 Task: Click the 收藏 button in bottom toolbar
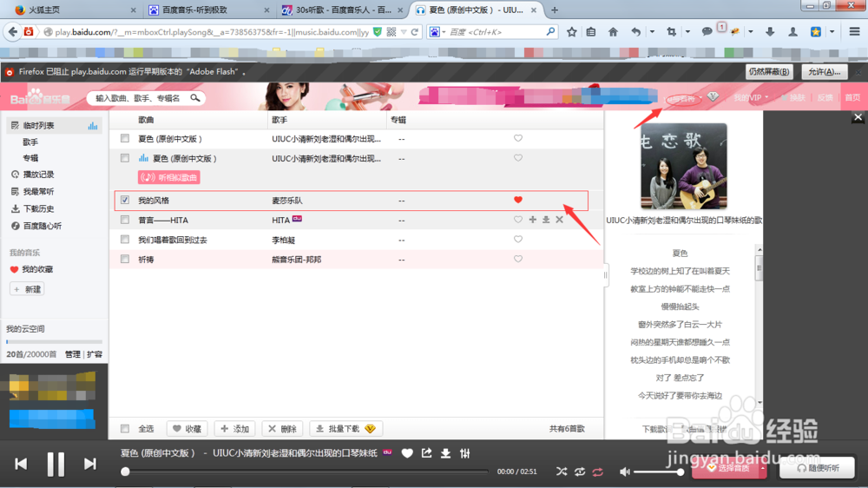pyautogui.click(x=187, y=429)
